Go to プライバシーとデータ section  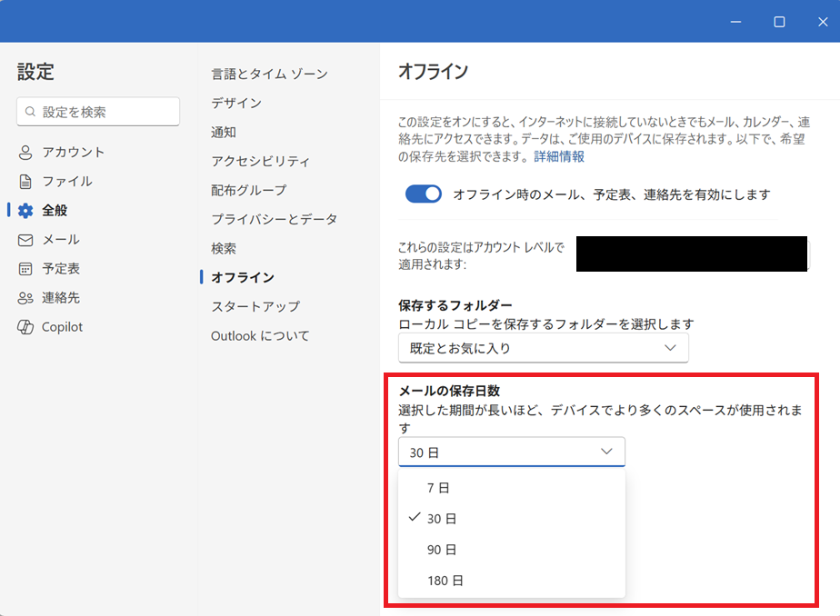coord(274,219)
